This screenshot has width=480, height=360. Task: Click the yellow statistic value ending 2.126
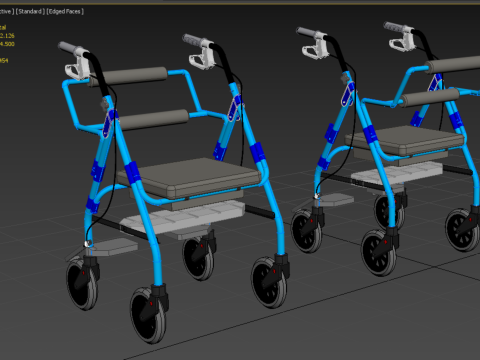coord(7,36)
